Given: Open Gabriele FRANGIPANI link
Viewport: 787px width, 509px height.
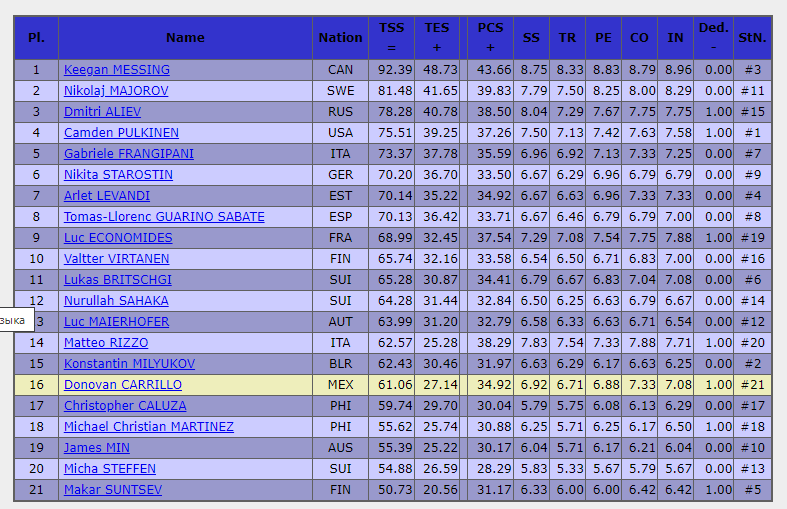Looking at the screenshot, I should (129, 154).
